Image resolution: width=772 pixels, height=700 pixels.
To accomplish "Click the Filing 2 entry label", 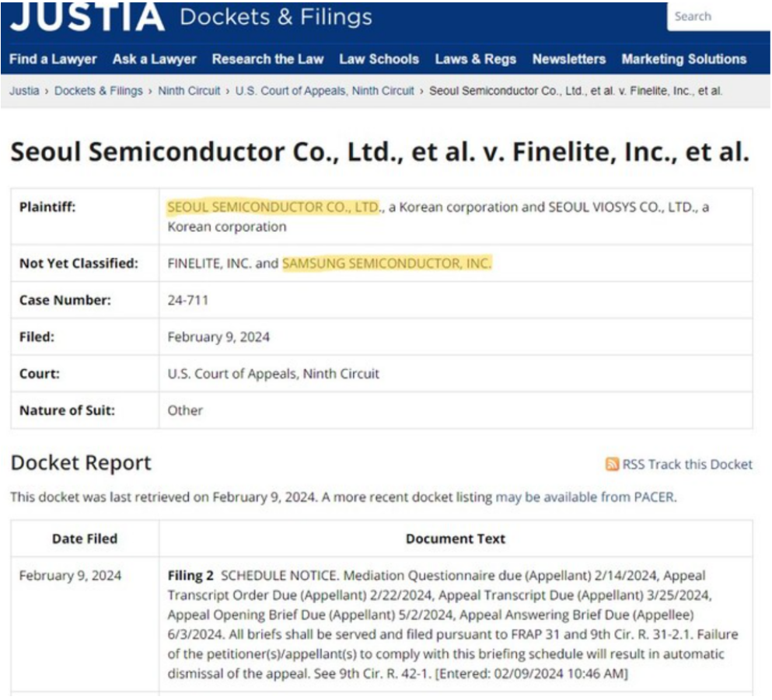I will [x=190, y=576].
